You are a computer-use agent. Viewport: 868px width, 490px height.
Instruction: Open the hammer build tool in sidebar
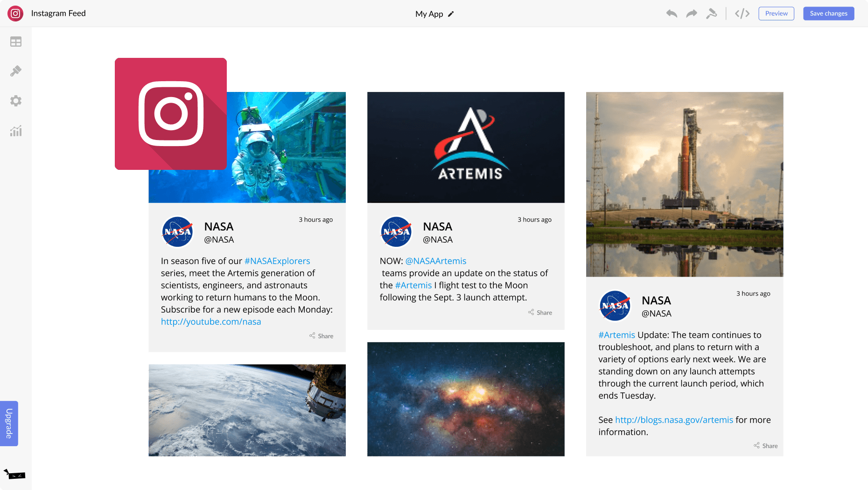[16, 71]
